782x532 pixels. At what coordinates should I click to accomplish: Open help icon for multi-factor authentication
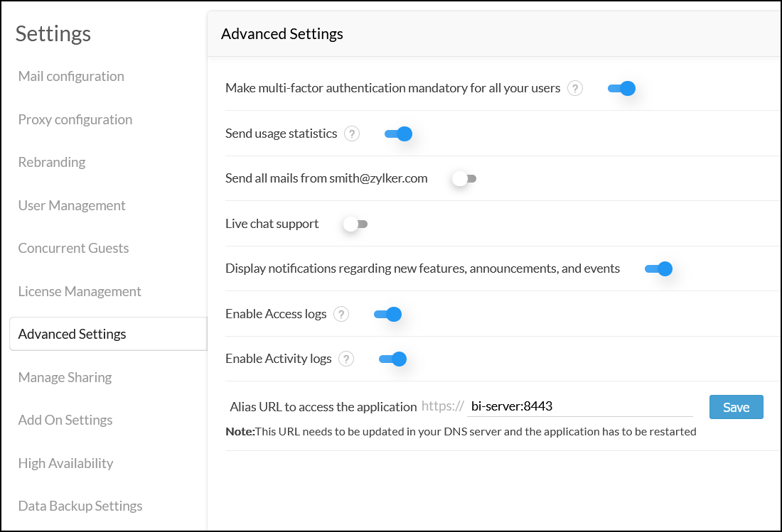pyautogui.click(x=575, y=89)
